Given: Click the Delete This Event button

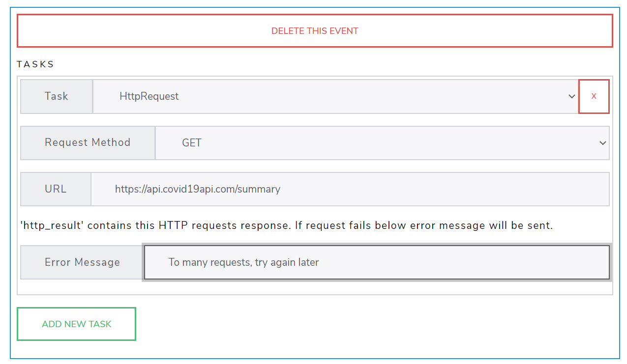Looking at the screenshot, I should 315,31.
